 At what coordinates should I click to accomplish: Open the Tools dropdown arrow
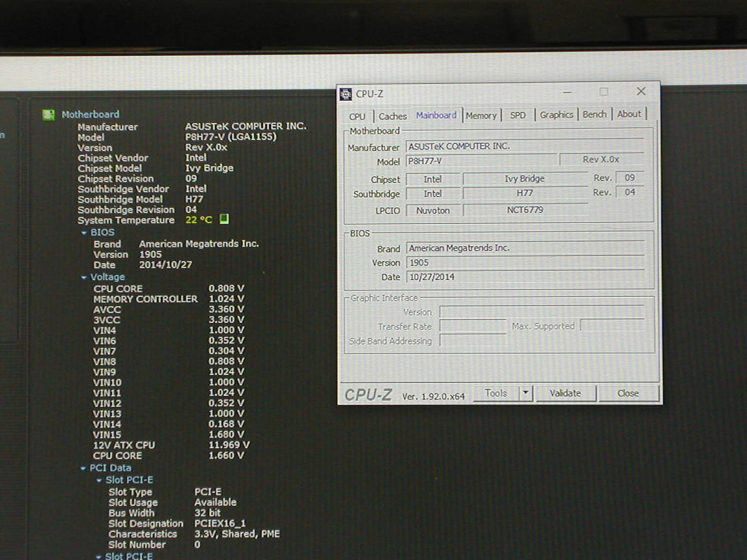point(526,393)
